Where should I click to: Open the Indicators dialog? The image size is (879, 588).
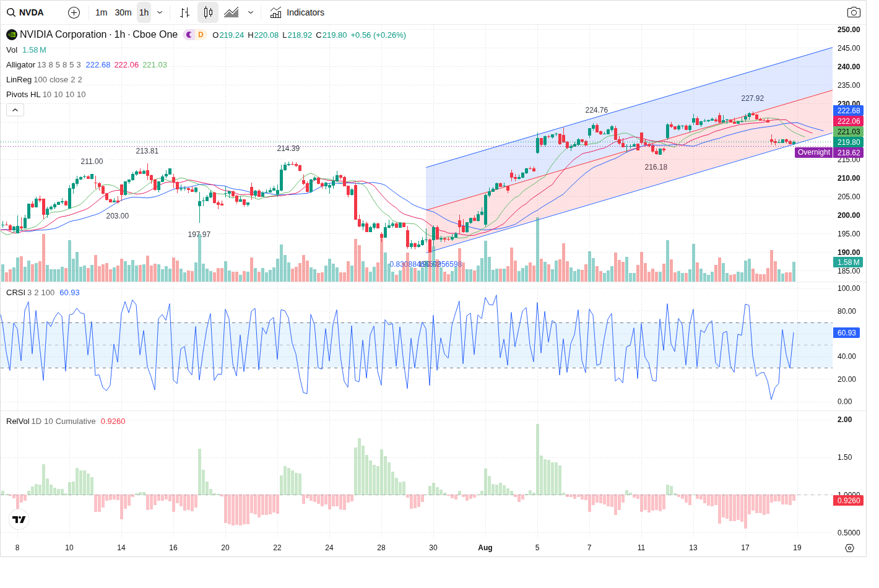297,12
